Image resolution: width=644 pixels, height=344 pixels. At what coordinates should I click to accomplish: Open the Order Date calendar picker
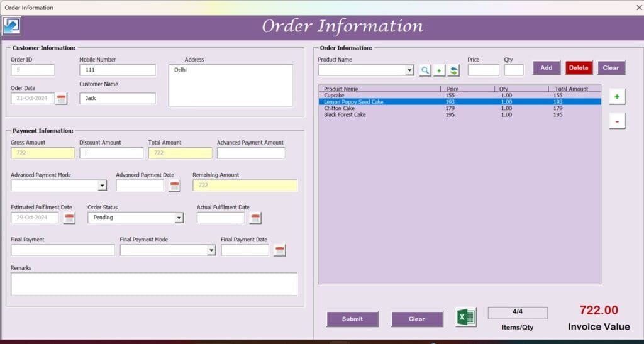[61, 98]
